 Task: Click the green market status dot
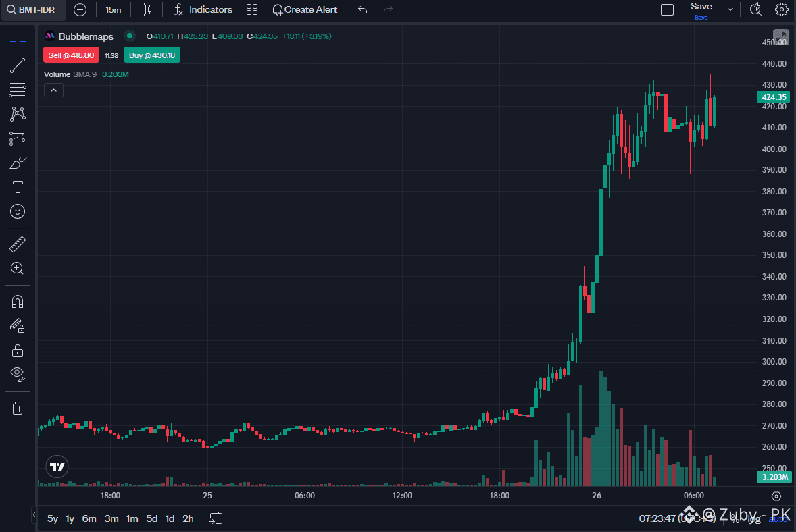tap(130, 36)
